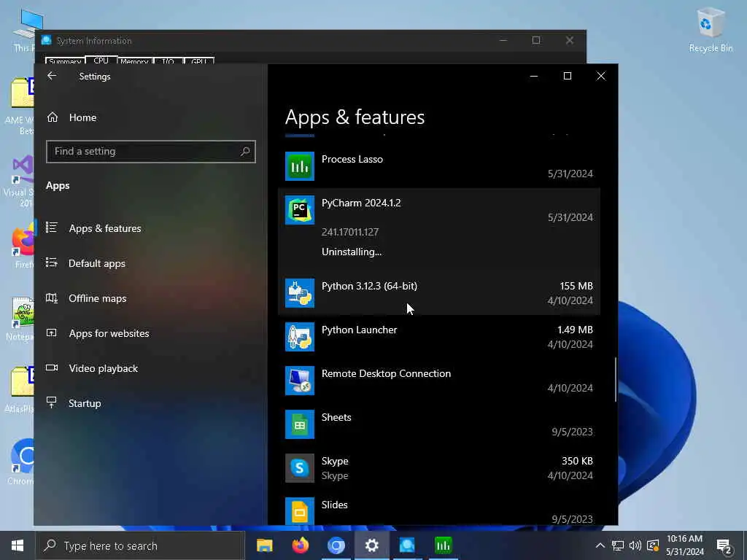Open Process Lasso from the taskbar
Viewport: 747px width, 560px height.
point(443,545)
